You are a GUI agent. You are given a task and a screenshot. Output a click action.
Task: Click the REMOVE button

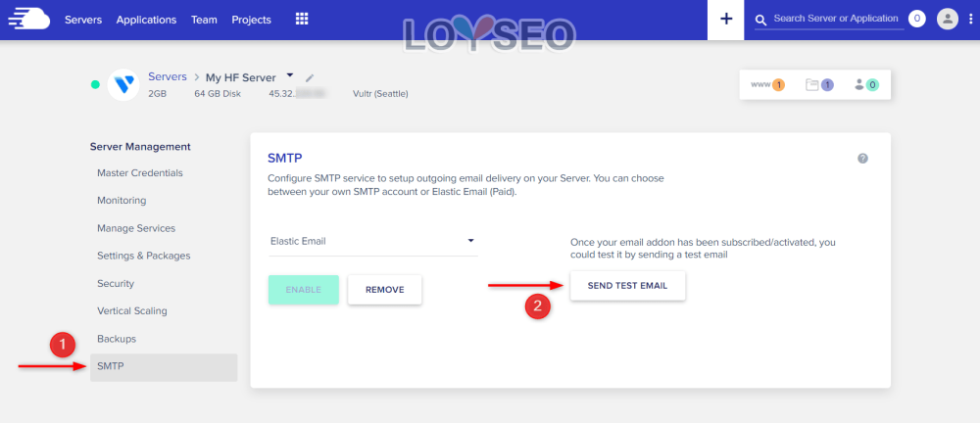385,290
